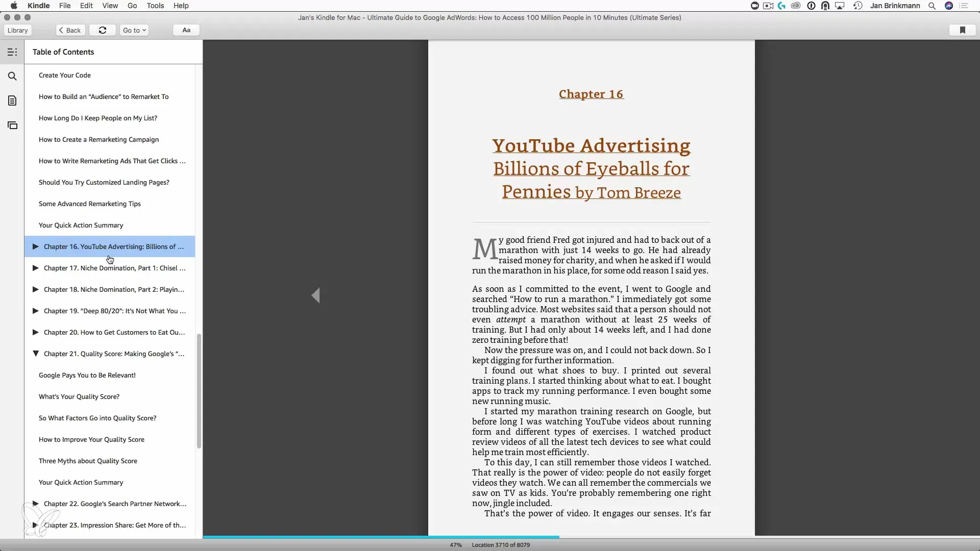
Task: Expand the Chapter 19 Deep 80/20 triangle
Action: point(36,311)
